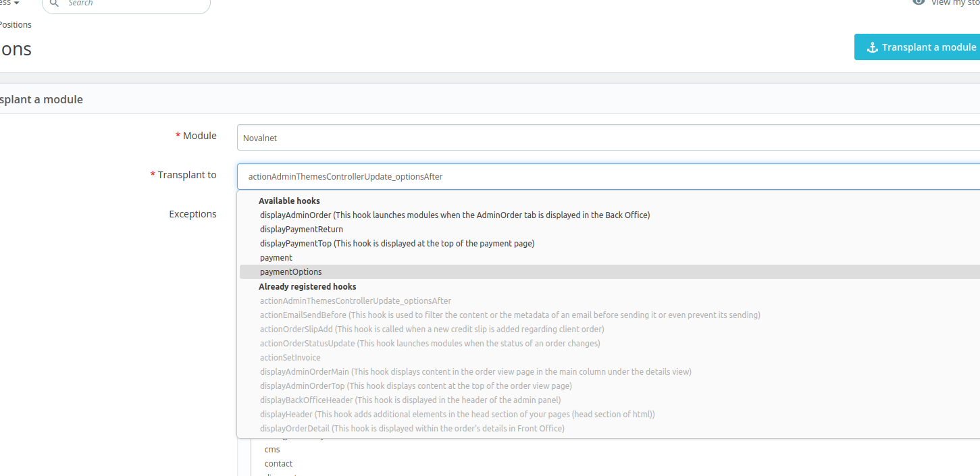This screenshot has height=476, width=980.
Task: Select the paymentOptions hook option
Action: 609,271
